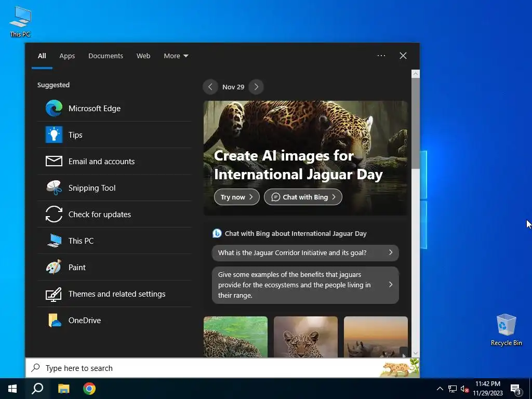532x399 pixels.
Task: Click the Bing chat logo icon
Action: [217, 233]
